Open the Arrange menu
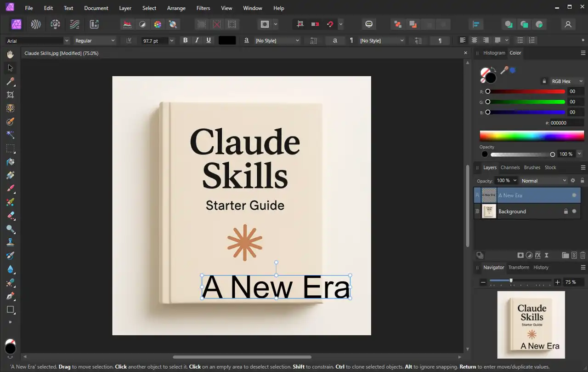Viewport: 588px width, 372px height. pyautogui.click(x=176, y=8)
